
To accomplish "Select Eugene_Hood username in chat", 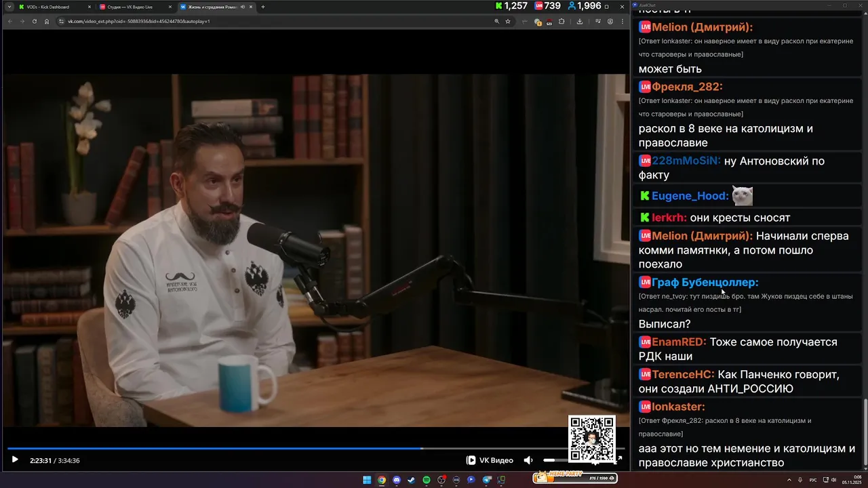I will [x=690, y=196].
